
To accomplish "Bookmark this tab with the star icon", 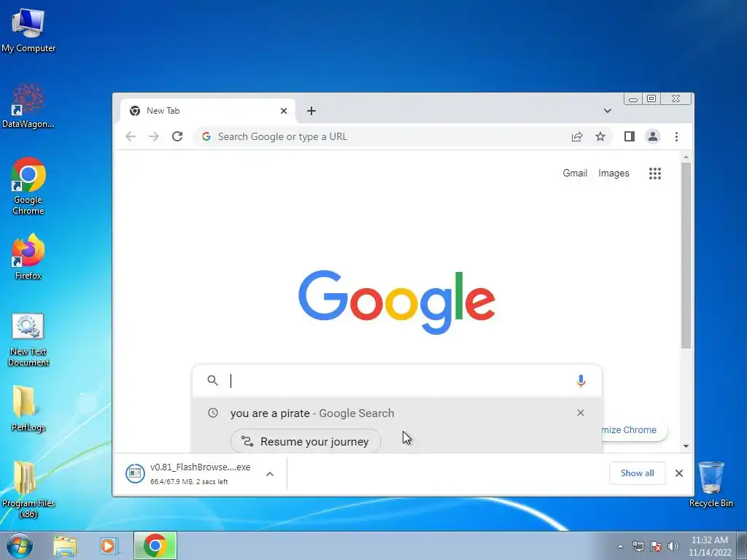I will [x=600, y=136].
